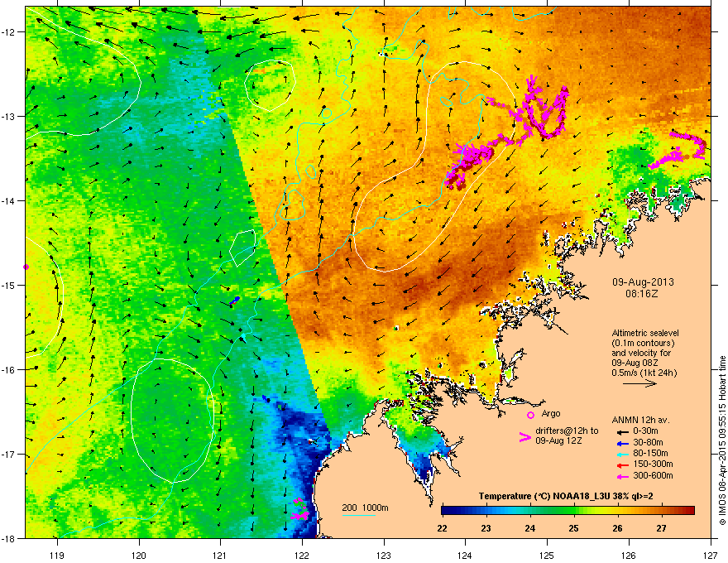Click the 300-600m depth label
Viewport: 728px width, 563px height.
pos(653,476)
